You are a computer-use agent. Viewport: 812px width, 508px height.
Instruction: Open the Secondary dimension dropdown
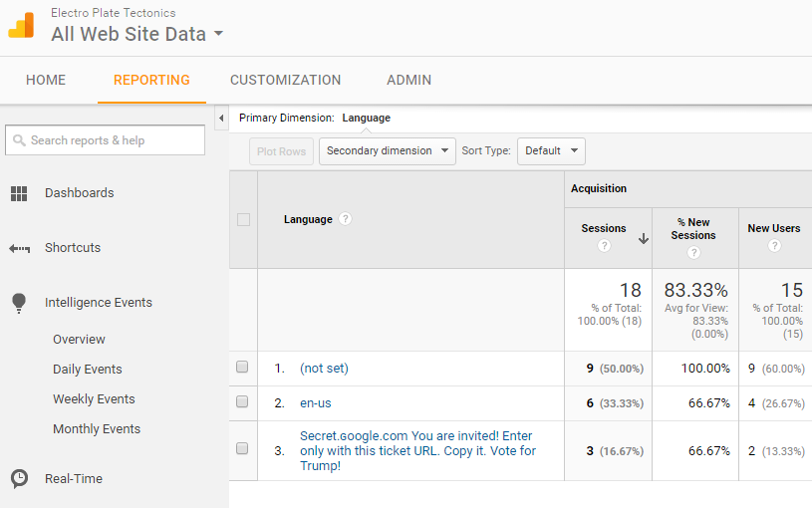click(387, 151)
